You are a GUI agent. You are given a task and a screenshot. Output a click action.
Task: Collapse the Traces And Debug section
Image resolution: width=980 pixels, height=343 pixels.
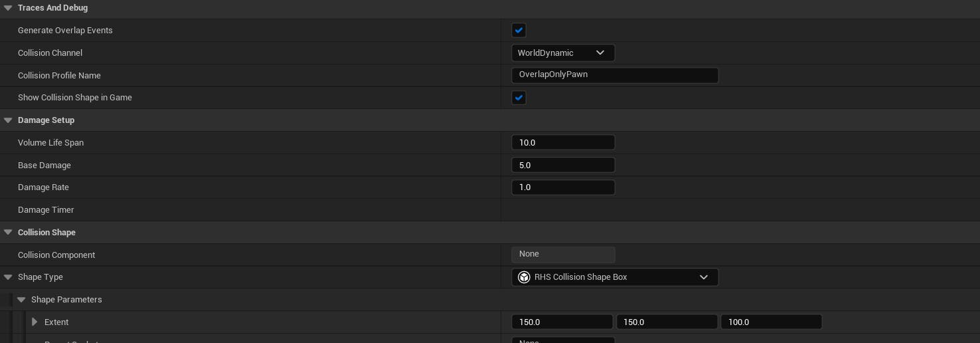pos(8,8)
